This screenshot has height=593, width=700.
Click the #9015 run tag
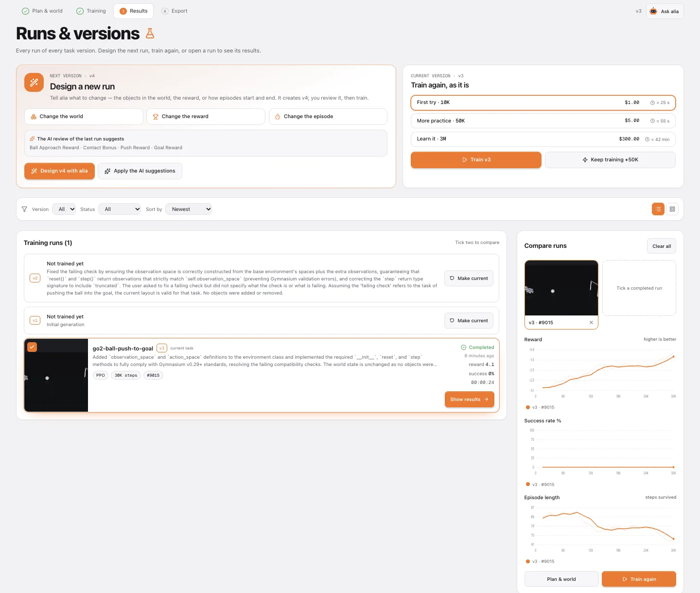(153, 375)
